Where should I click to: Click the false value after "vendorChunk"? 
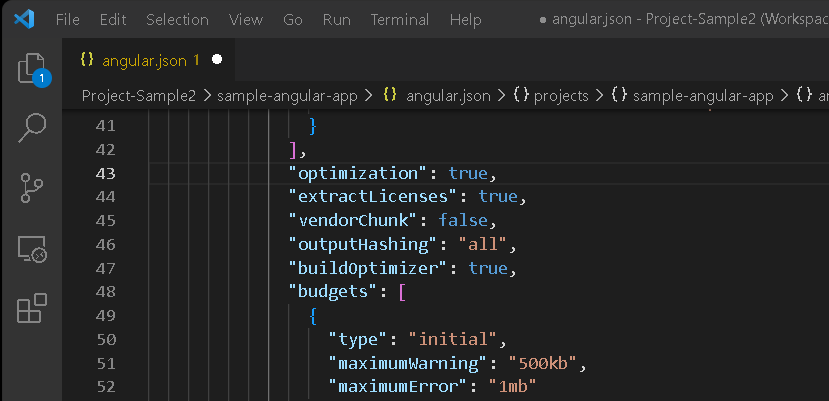463,221
